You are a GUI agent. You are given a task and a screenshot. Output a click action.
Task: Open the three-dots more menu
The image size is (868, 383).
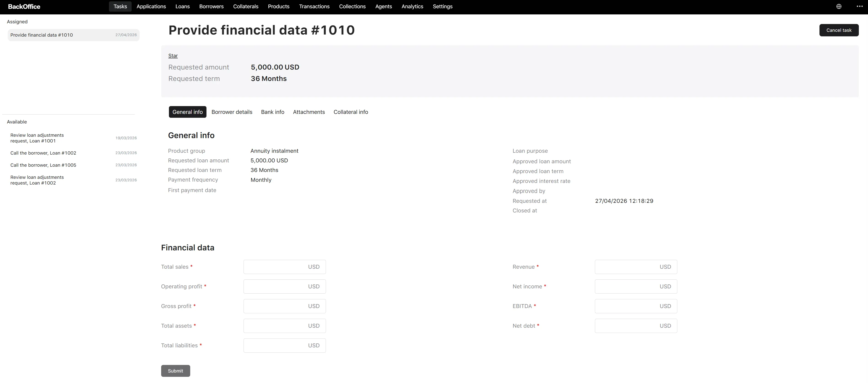tap(860, 6)
